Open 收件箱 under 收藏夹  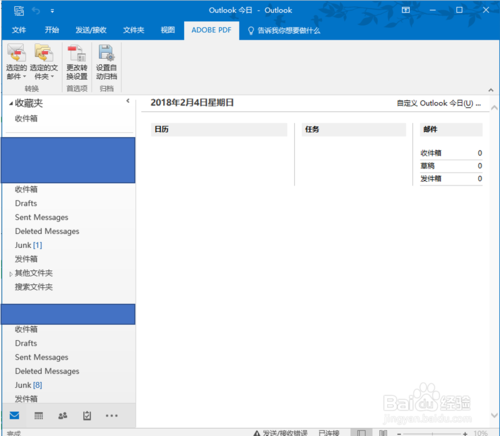(26, 119)
